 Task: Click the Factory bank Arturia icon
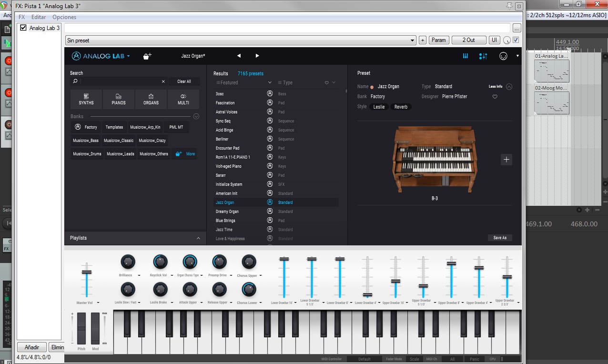[78, 127]
